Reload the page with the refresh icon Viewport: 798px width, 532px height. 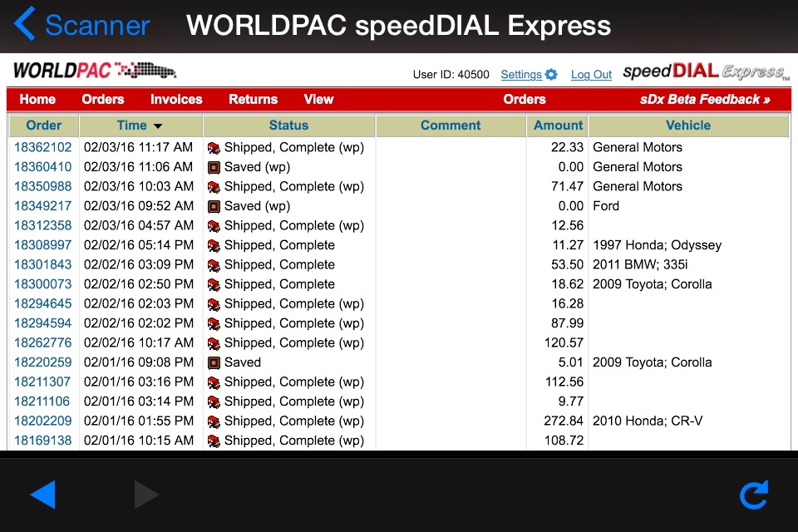754,495
